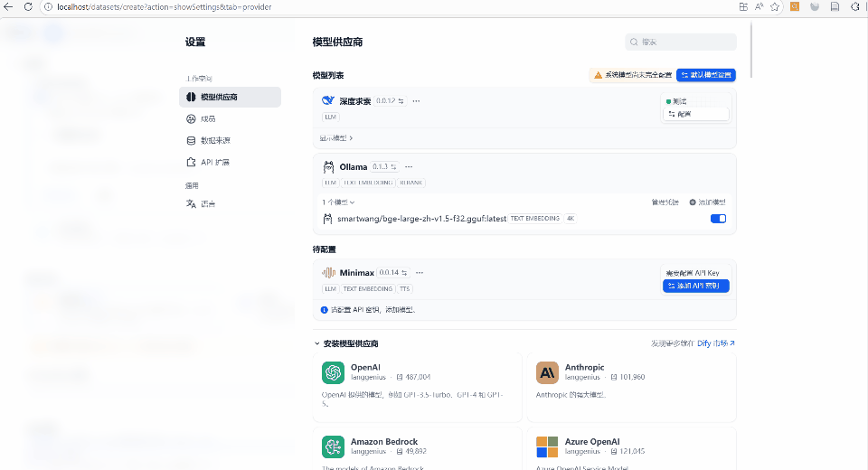Open the more options menu for 深度求索

[416, 100]
